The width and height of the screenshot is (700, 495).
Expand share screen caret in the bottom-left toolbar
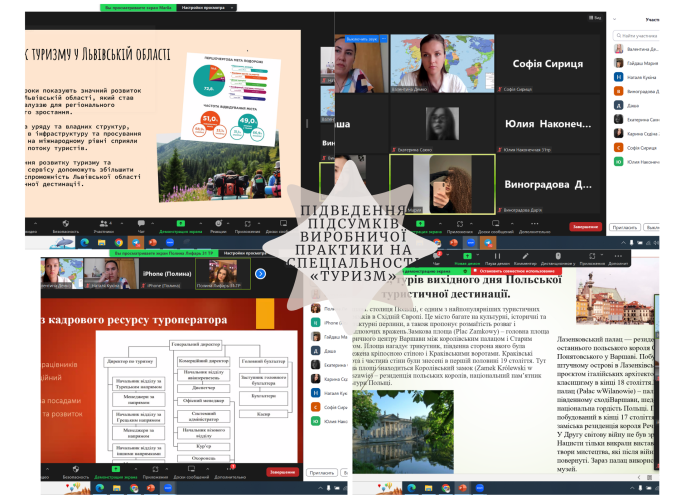point(136,469)
